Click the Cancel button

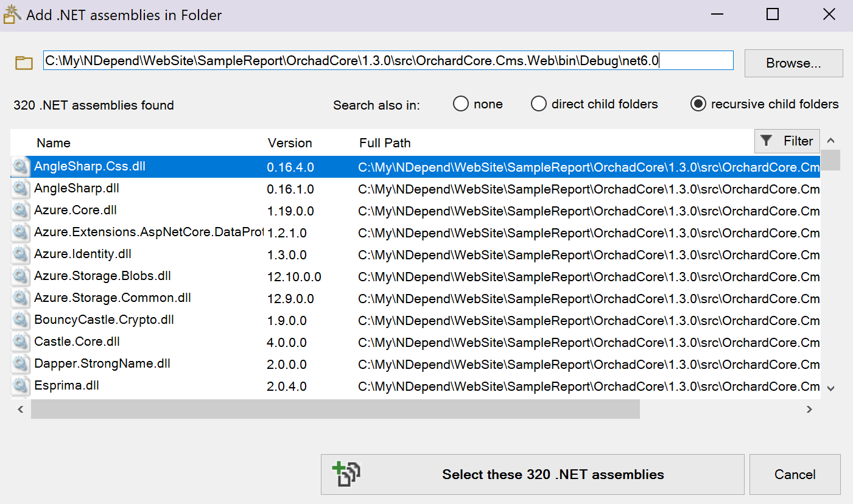(x=795, y=474)
